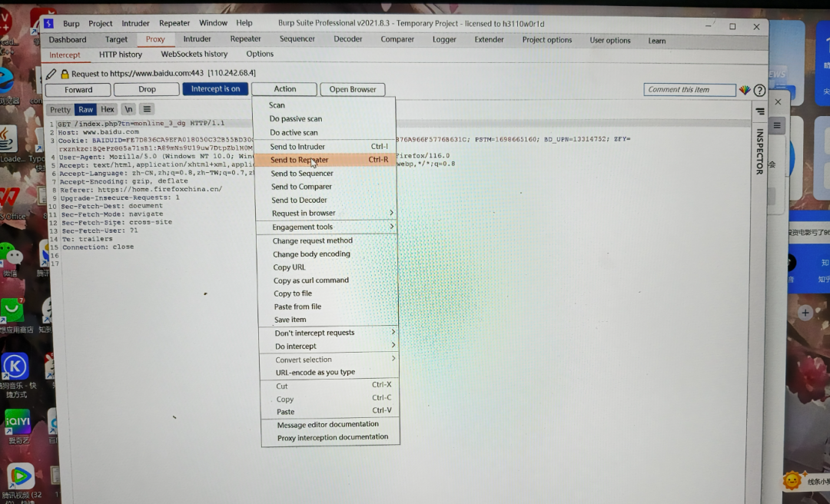
Task: Expand the INSPECTOR side panel
Action: tap(759, 151)
